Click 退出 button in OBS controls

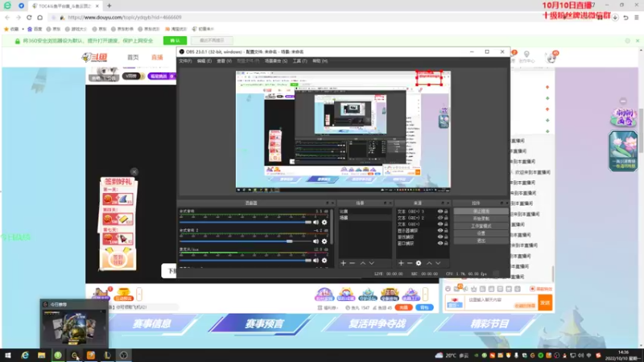coord(481,241)
